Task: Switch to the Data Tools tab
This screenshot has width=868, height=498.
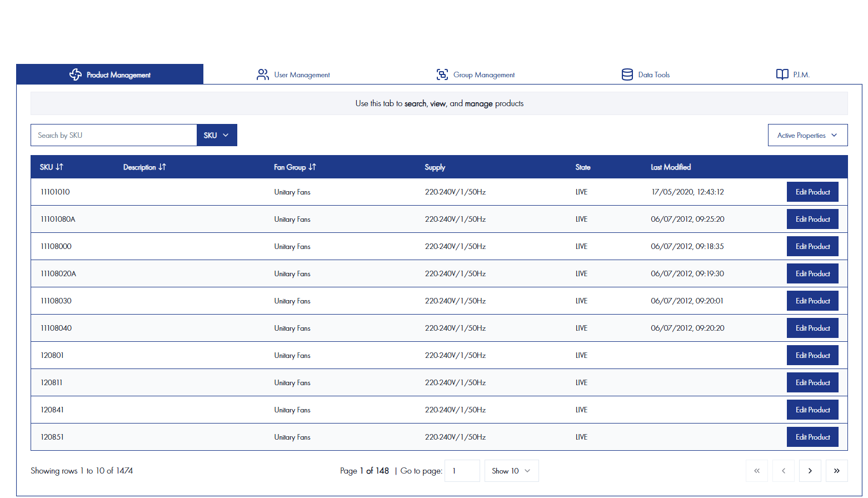Action: [646, 74]
